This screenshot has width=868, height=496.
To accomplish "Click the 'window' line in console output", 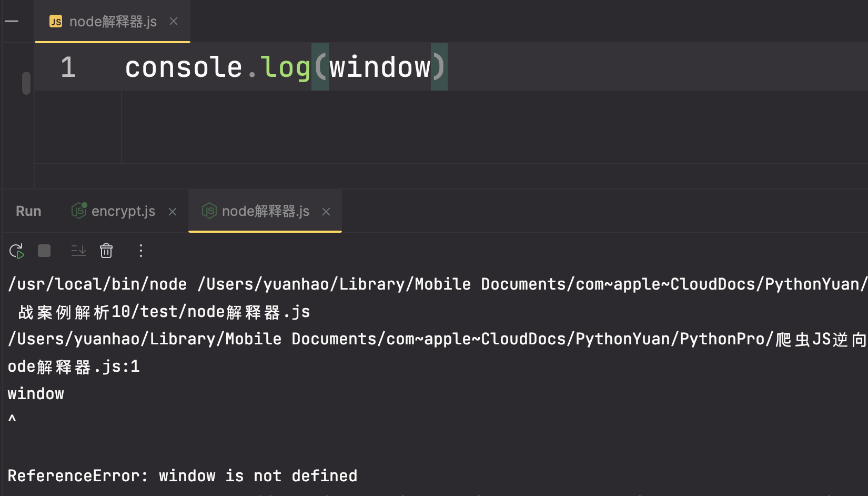I will pos(36,394).
